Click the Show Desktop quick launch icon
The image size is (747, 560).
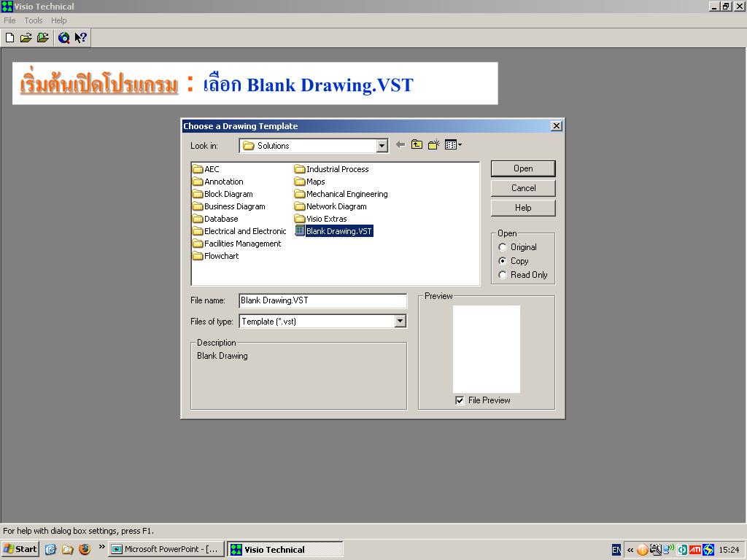tap(50, 549)
